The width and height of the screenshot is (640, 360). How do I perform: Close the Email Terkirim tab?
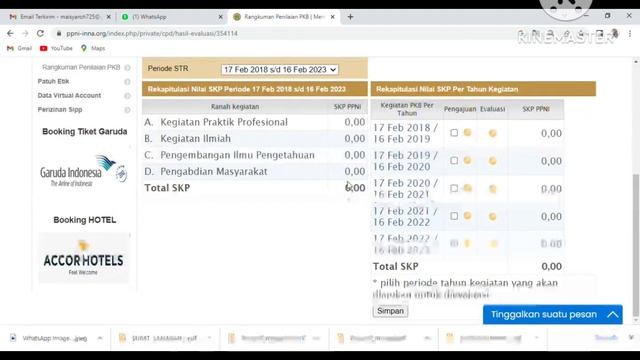[109, 17]
